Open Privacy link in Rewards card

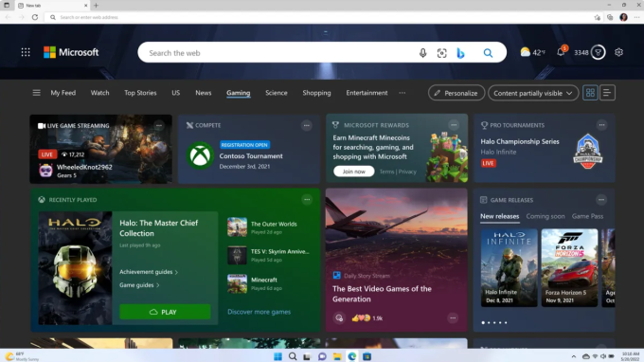[x=407, y=172]
